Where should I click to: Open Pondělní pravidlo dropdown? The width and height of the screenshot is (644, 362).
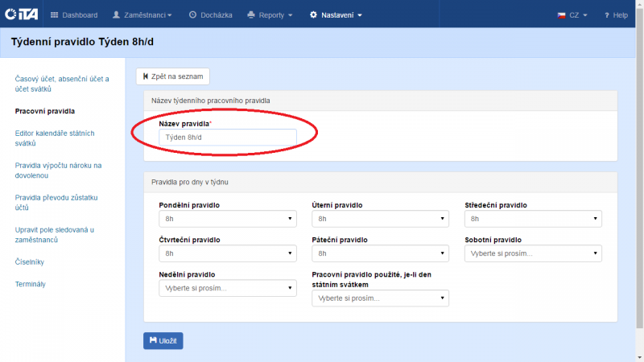pos(227,219)
